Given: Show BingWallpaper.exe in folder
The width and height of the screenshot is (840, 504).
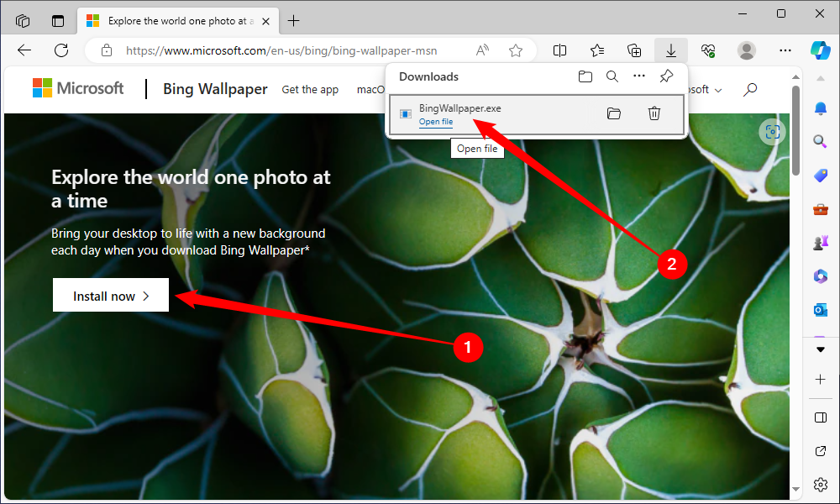Looking at the screenshot, I should click(x=614, y=113).
